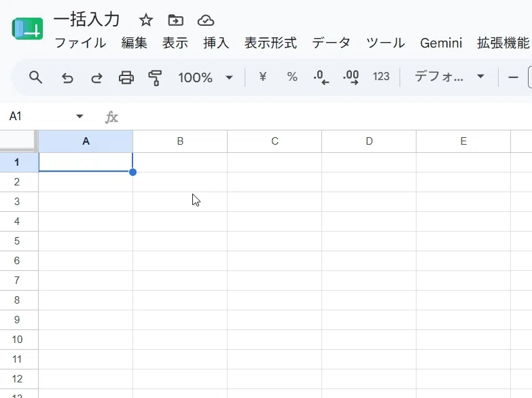Select cell D8
This screenshot has width=532, height=398.
[x=369, y=300]
